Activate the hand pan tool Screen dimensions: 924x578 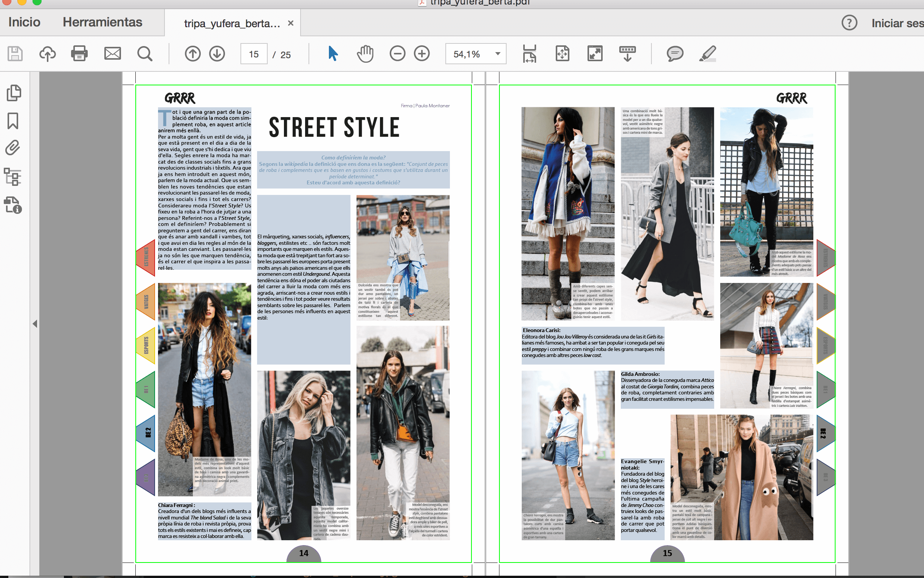pyautogui.click(x=365, y=54)
